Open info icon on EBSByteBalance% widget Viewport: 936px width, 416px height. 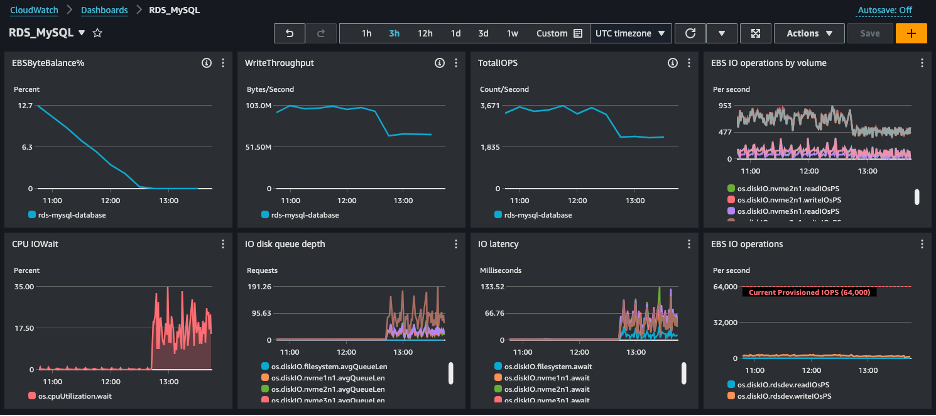point(206,63)
